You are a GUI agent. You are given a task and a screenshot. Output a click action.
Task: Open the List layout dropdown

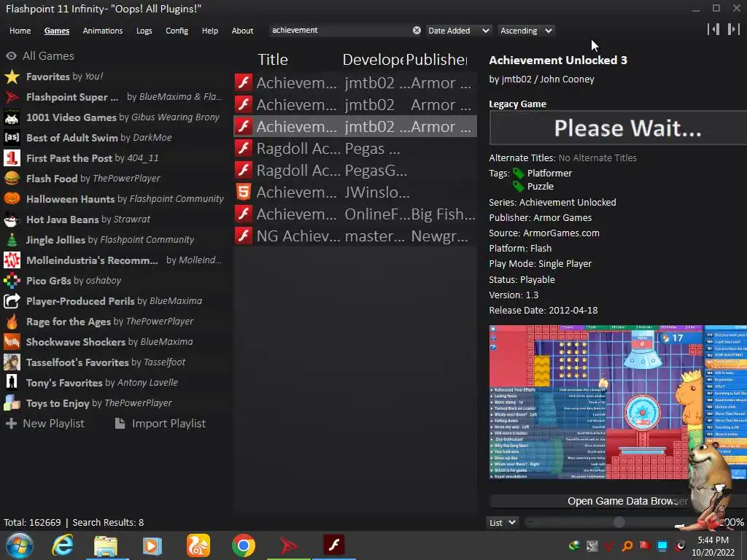tap(503, 522)
